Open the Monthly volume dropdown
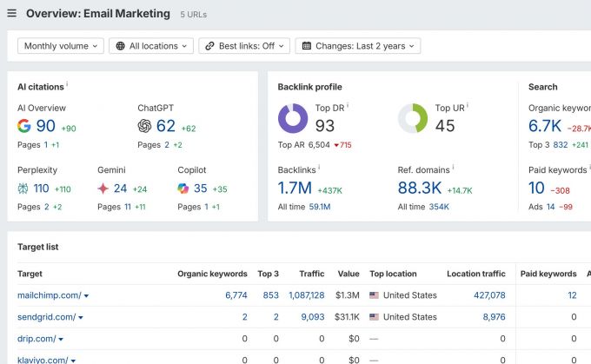This screenshot has width=591, height=364. pyautogui.click(x=61, y=46)
